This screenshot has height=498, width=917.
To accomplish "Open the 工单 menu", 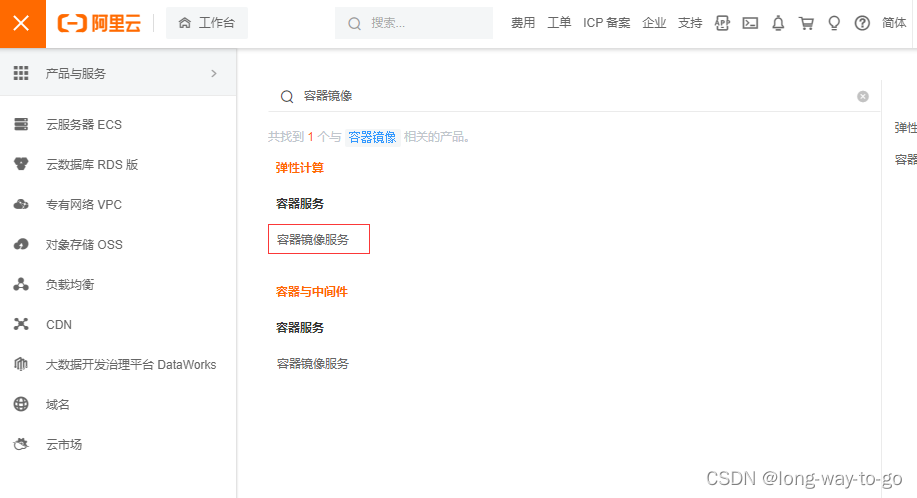I will [559, 23].
